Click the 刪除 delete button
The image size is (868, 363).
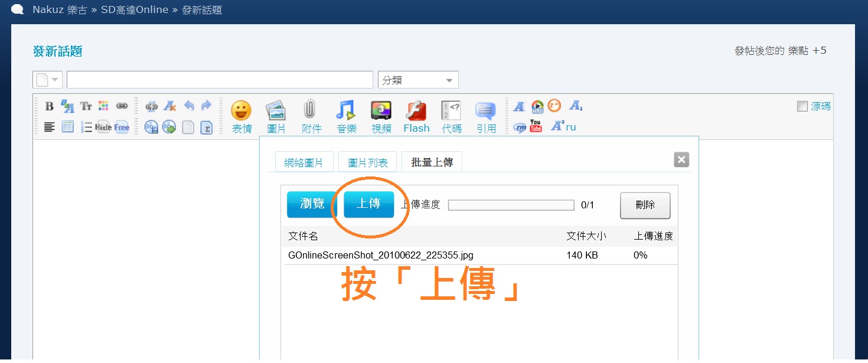(645, 205)
